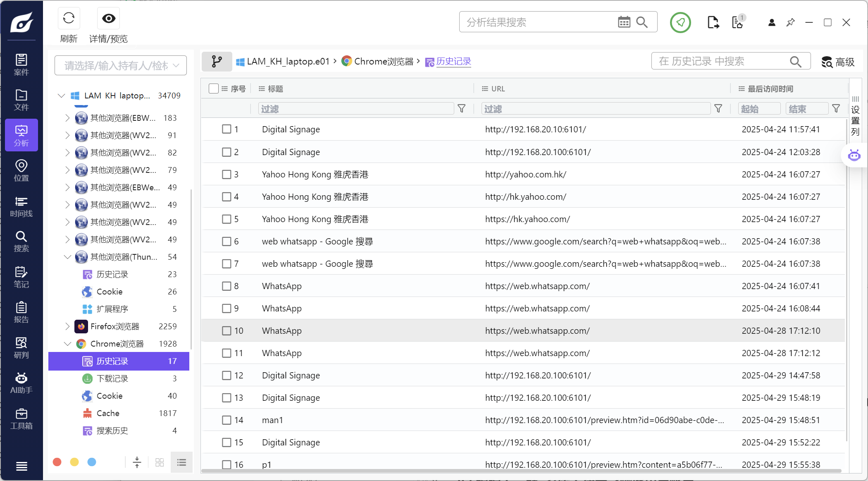Open the AI assistant sidebar icon

click(21, 383)
